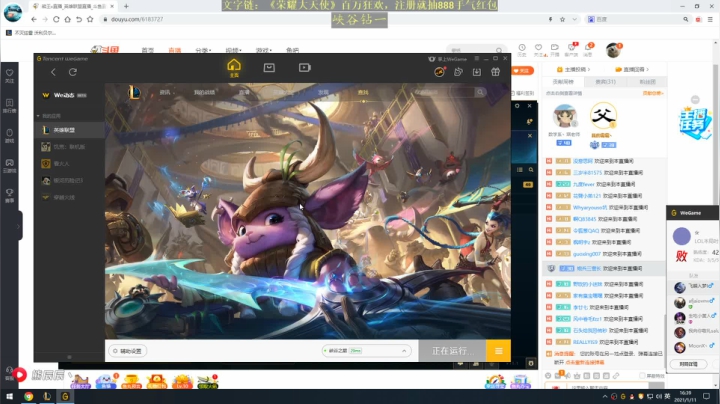
Task: Show hidden system tray icons
Action: [605, 396]
